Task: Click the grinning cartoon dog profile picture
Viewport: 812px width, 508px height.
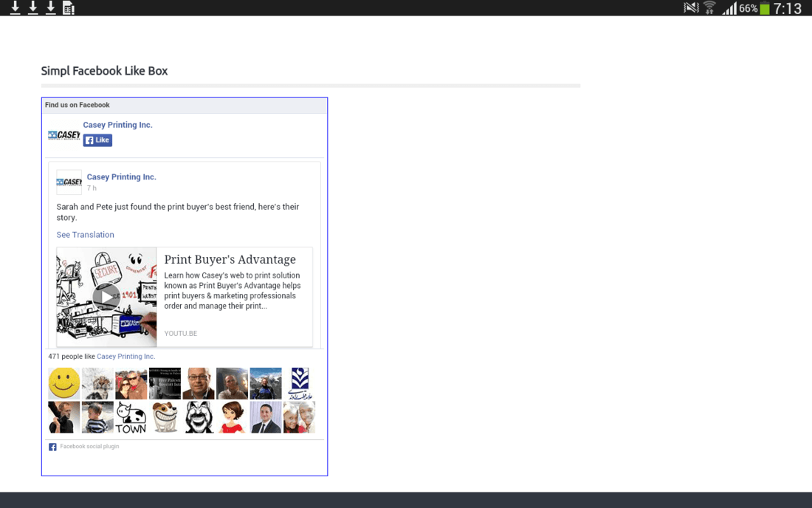Action: (165, 417)
